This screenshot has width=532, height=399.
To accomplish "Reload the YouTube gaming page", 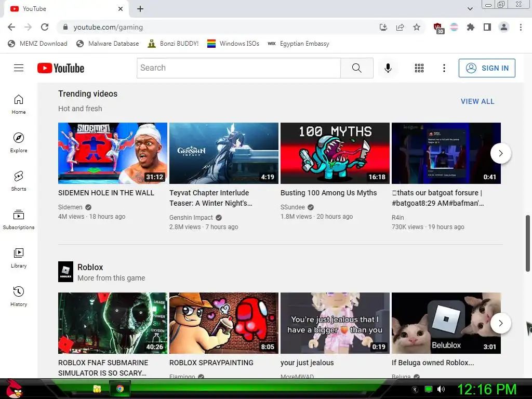I will pos(45,27).
